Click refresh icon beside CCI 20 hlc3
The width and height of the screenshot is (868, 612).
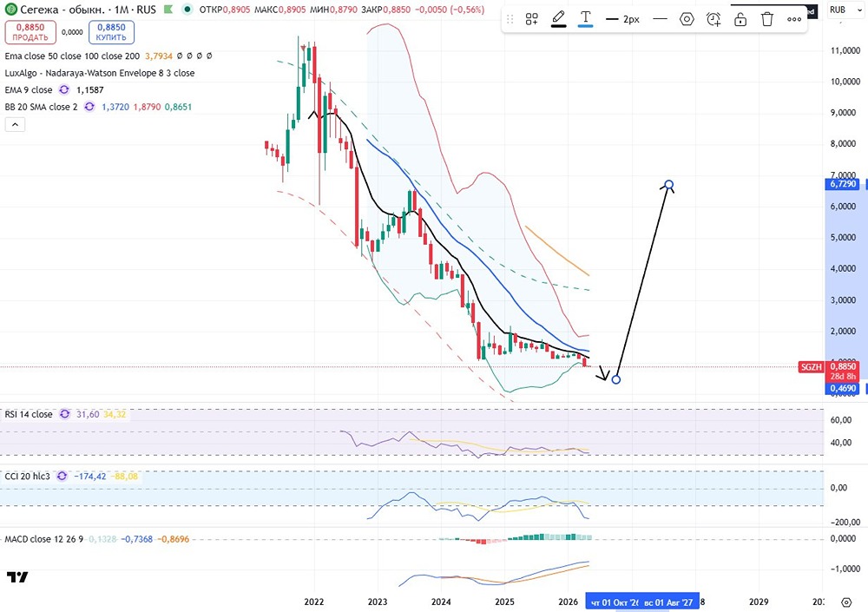62,477
